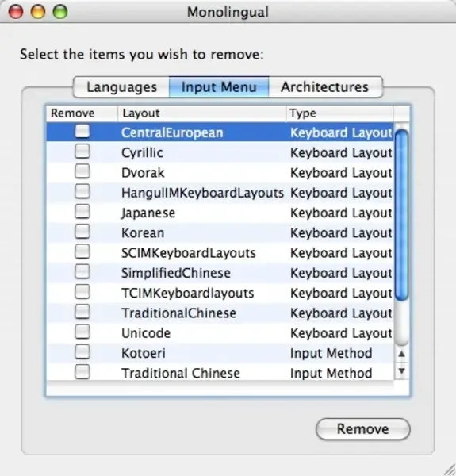Click the scroll down arrow
This screenshot has height=476, width=456.
click(402, 371)
